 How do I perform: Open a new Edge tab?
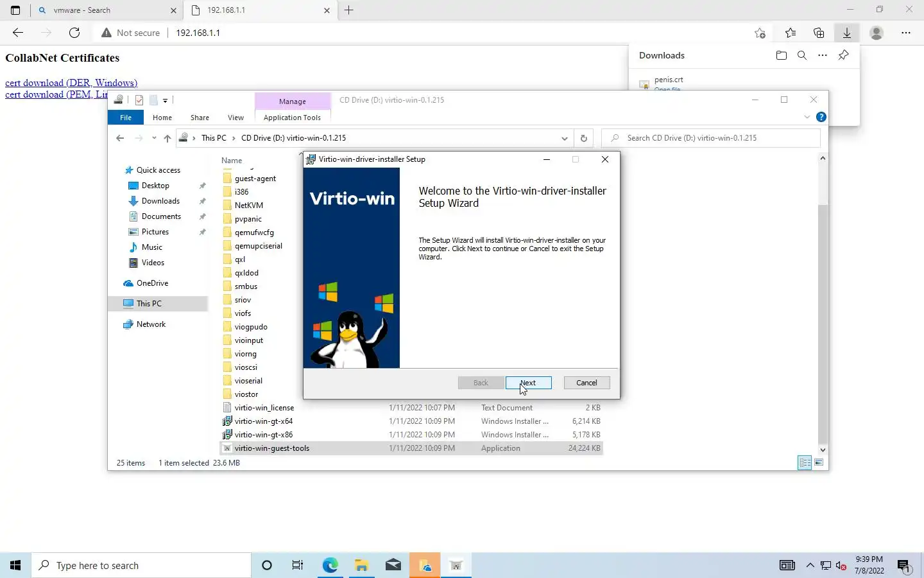(x=349, y=10)
